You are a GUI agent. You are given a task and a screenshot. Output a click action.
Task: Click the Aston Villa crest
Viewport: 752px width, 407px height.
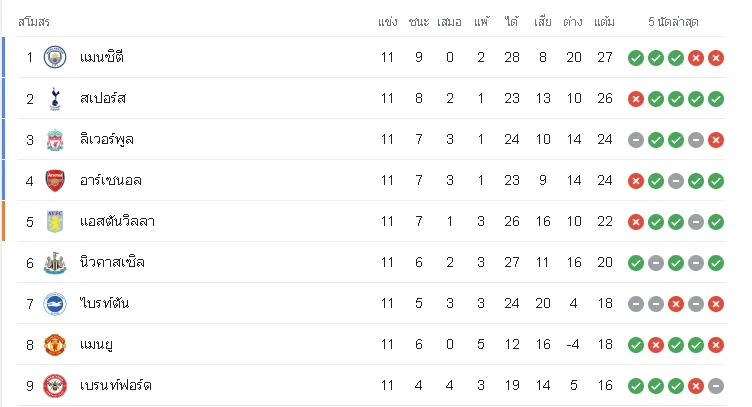[x=55, y=222]
